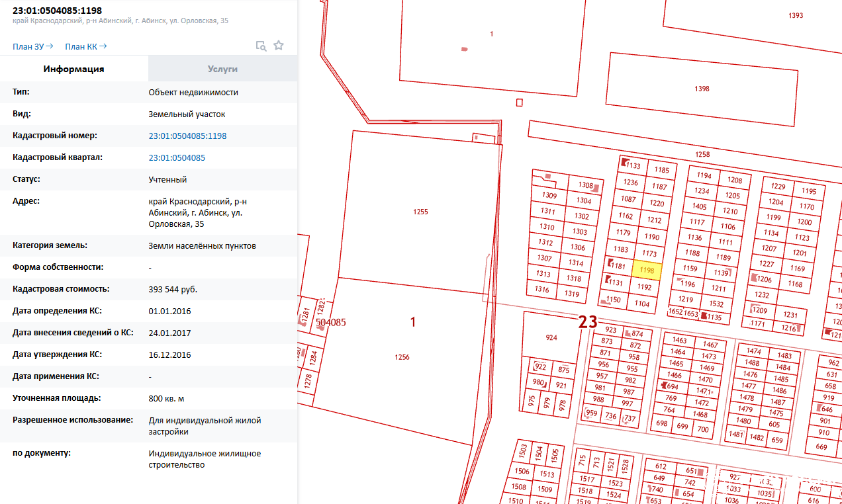Pick parcel 924 on the map

pos(551,337)
